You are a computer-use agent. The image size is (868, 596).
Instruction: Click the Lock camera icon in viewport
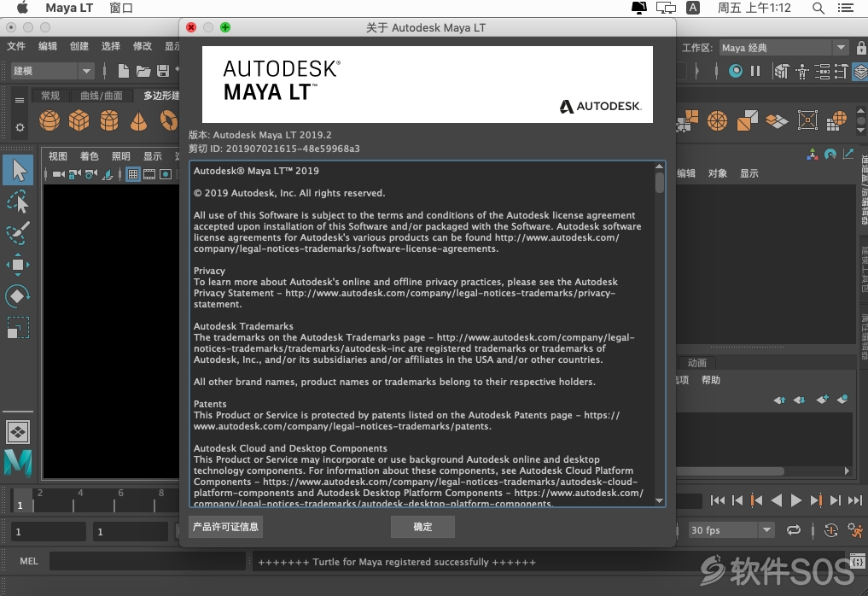point(75,174)
